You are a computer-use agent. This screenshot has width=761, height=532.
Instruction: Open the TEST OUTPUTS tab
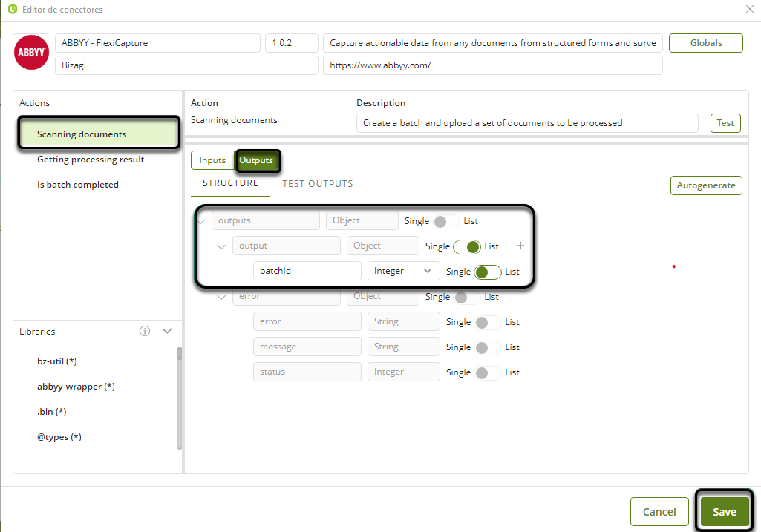click(318, 184)
